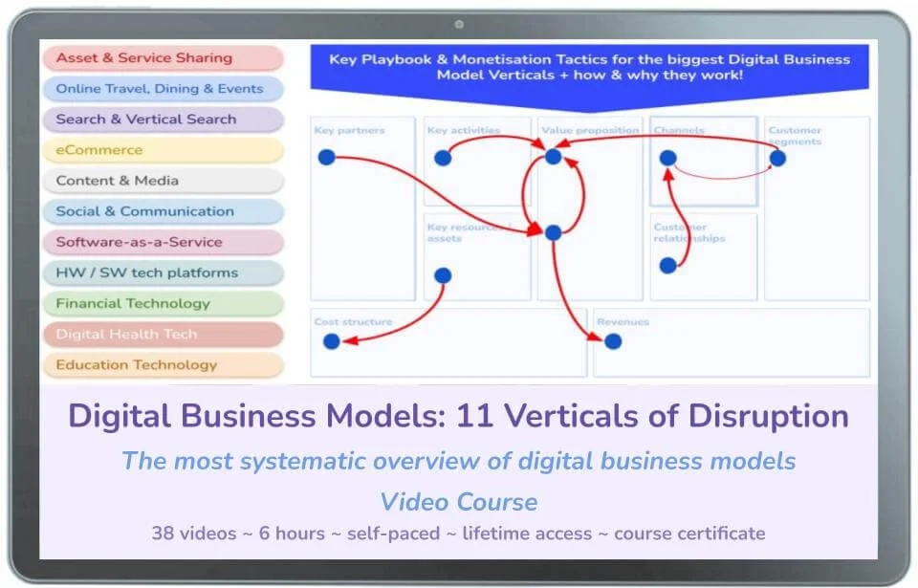The height and width of the screenshot is (588, 918).
Task: Select the upper Value proposition node
Action: click(553, 156)
